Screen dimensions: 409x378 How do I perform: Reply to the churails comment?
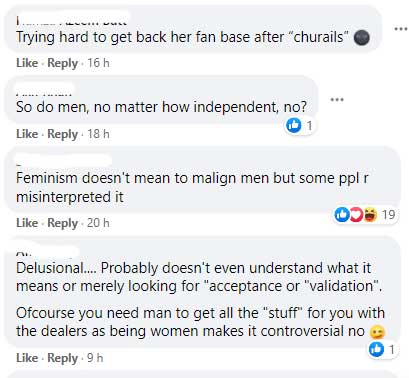[63, 63]
